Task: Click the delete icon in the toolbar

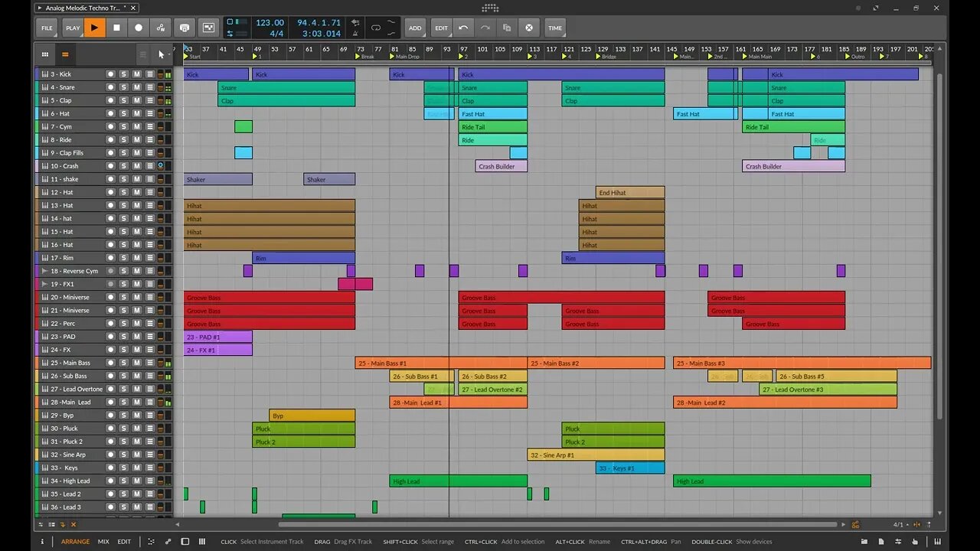Action: (x=528, y=28)
